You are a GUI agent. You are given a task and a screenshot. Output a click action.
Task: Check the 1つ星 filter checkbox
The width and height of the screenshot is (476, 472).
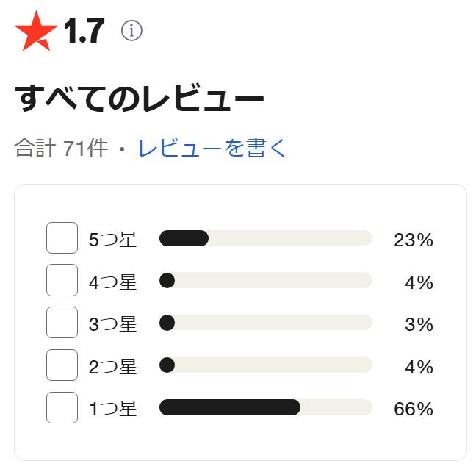pyautogui.click(x=62, y=407)
